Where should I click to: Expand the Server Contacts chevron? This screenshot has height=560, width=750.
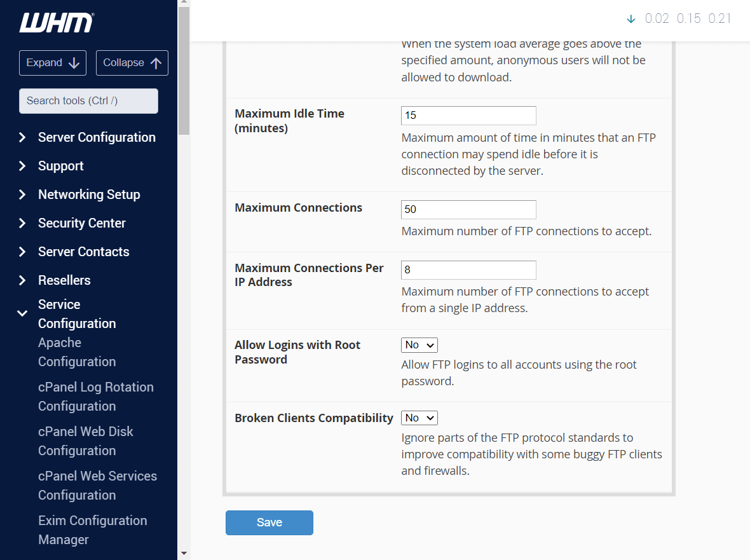pos(22,252)
